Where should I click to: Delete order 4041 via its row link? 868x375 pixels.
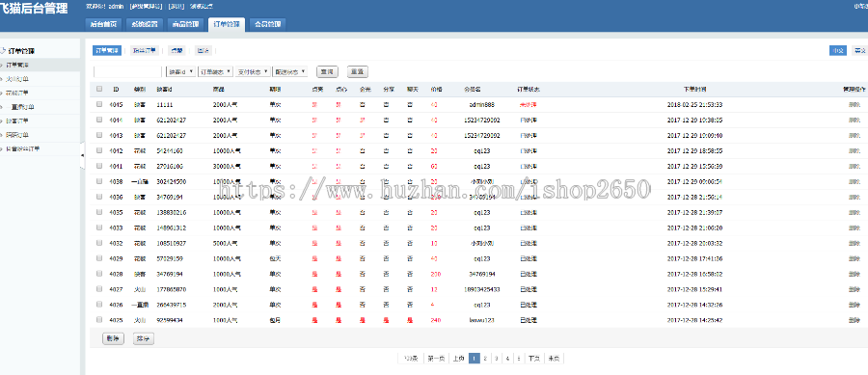coord(854,166)
